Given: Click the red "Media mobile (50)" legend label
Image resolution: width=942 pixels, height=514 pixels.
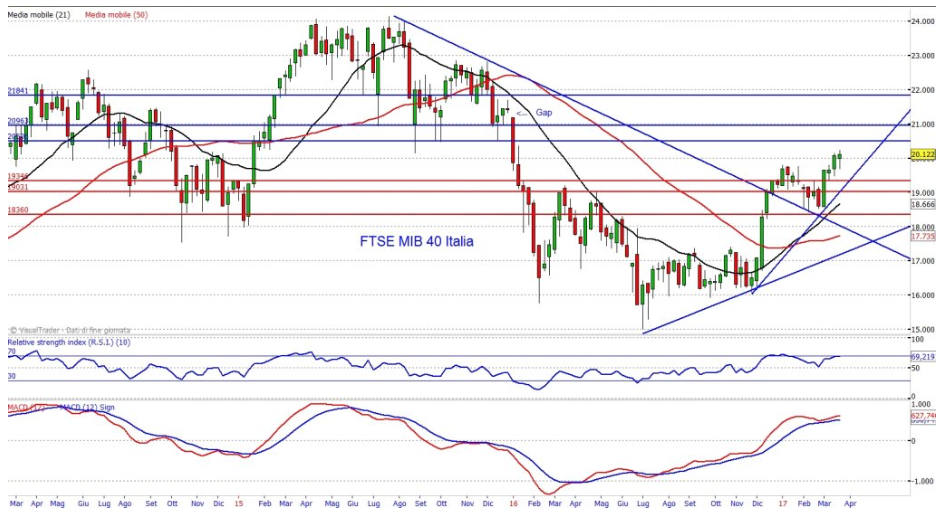Looking at the screenshot, I should 117,15.
